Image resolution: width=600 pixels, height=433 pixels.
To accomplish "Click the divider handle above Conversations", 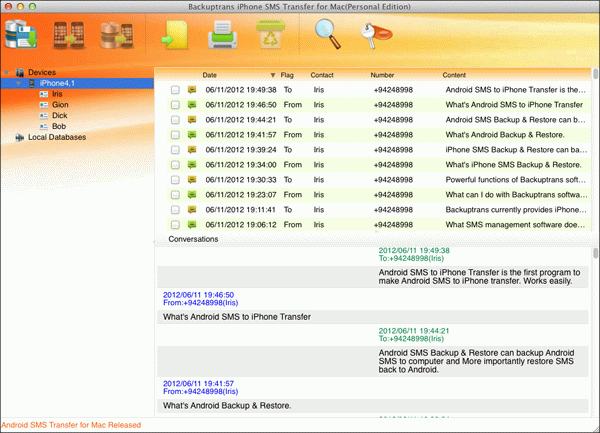I will pyautogui.click(x=377, y=232).
